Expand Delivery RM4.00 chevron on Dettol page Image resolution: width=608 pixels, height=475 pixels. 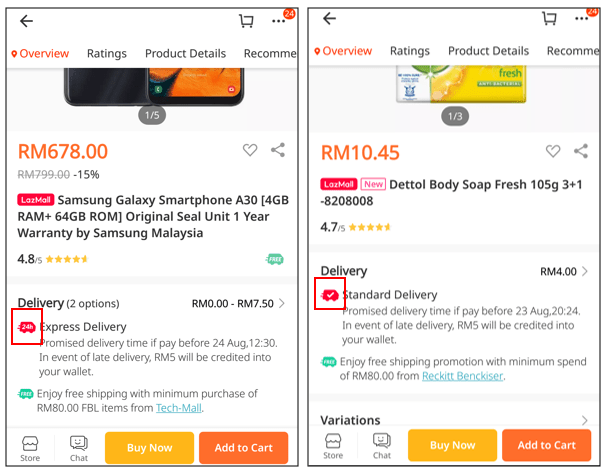pos(585,271)
